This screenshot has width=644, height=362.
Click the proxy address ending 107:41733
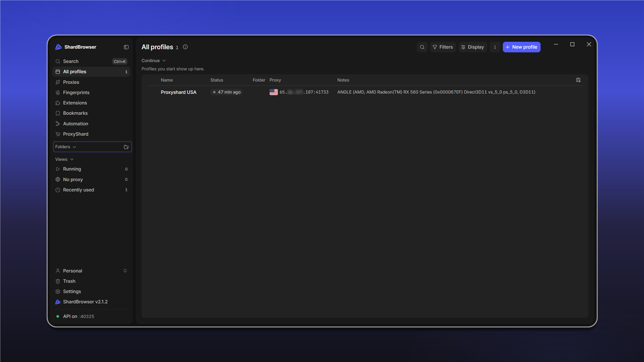(304, 92)
